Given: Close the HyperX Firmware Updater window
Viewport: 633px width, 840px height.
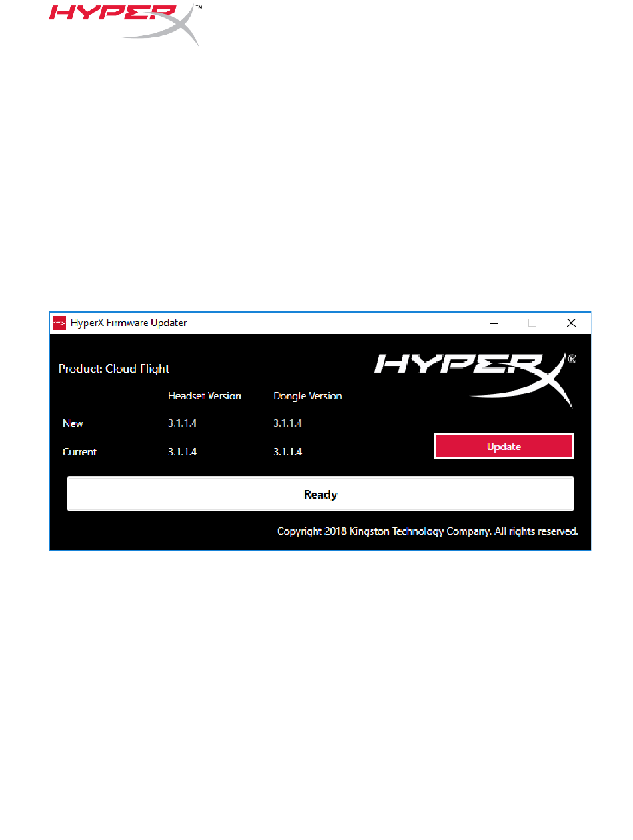Looking at the screenshot, I should point(571,323).
